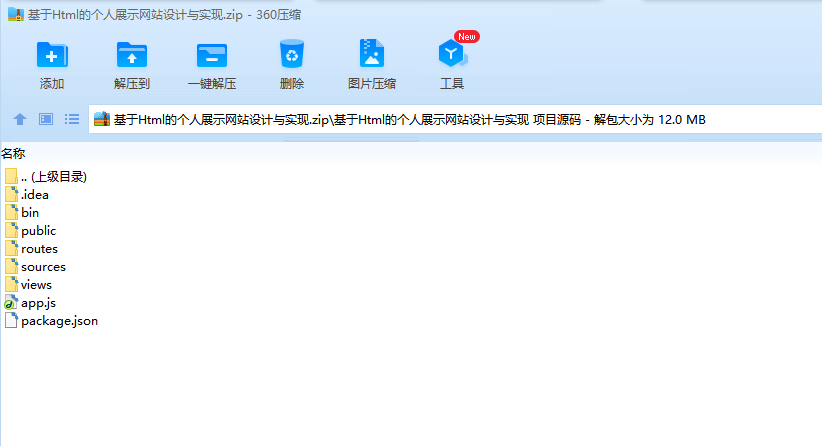Select the public folder

tap(30, 231)
